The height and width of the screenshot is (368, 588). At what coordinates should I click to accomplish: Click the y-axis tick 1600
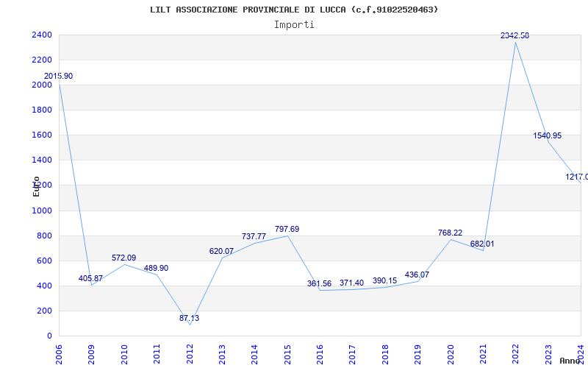point(42,135)
